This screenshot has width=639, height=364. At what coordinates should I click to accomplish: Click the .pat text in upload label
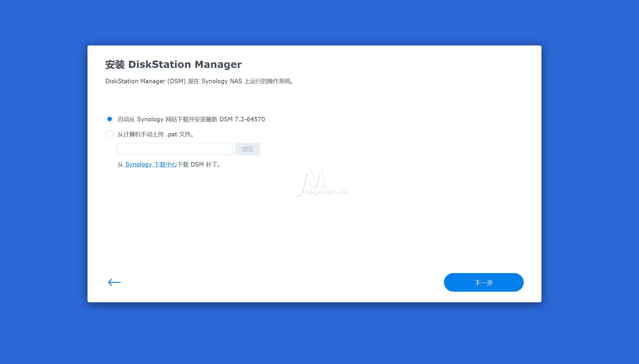point(171,134)
